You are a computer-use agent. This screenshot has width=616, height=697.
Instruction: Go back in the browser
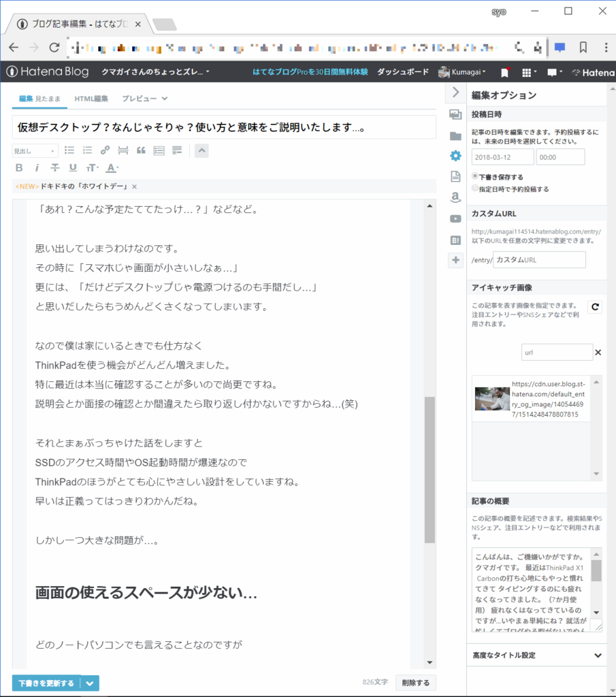pos(14,47)
